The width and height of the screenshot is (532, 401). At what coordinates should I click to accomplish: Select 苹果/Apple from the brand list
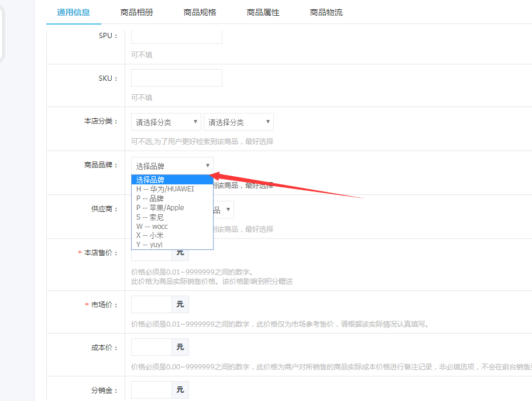tap(160, 207)
